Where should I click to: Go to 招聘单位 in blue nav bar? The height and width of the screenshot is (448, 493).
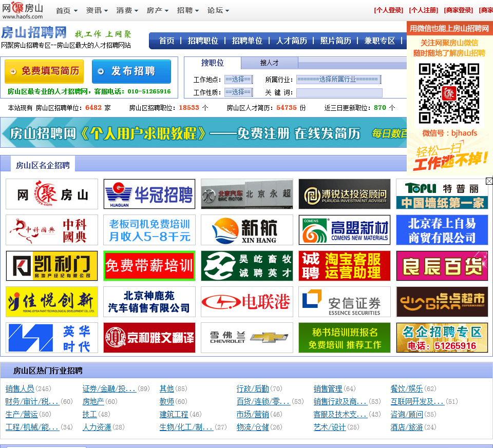247,41
